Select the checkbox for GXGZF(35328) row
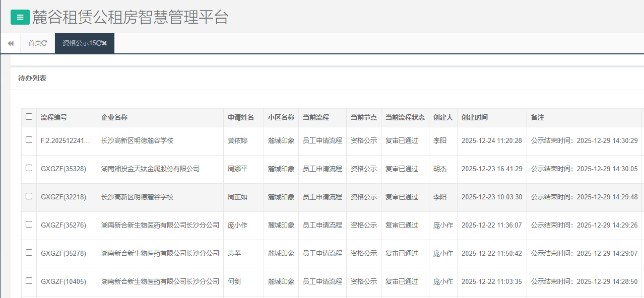The height and width of the screenshot is (298, 644). pos(29,168)
